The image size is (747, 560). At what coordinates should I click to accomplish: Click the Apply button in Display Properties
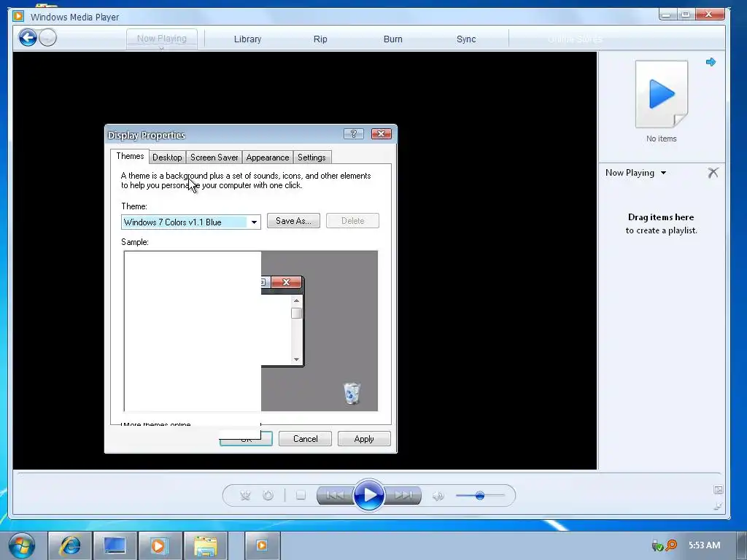point(364,438)
